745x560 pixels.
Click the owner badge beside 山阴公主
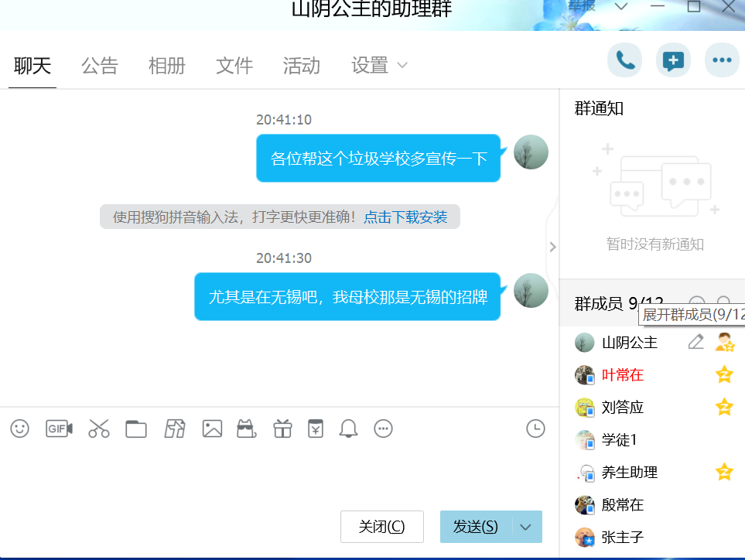point(725,342)
